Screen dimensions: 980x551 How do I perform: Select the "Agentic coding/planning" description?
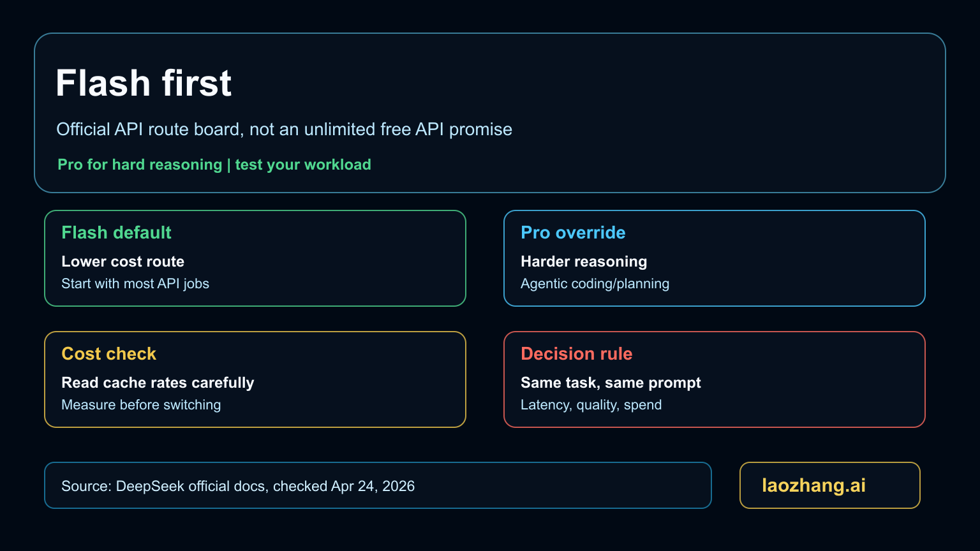(595, 284)
